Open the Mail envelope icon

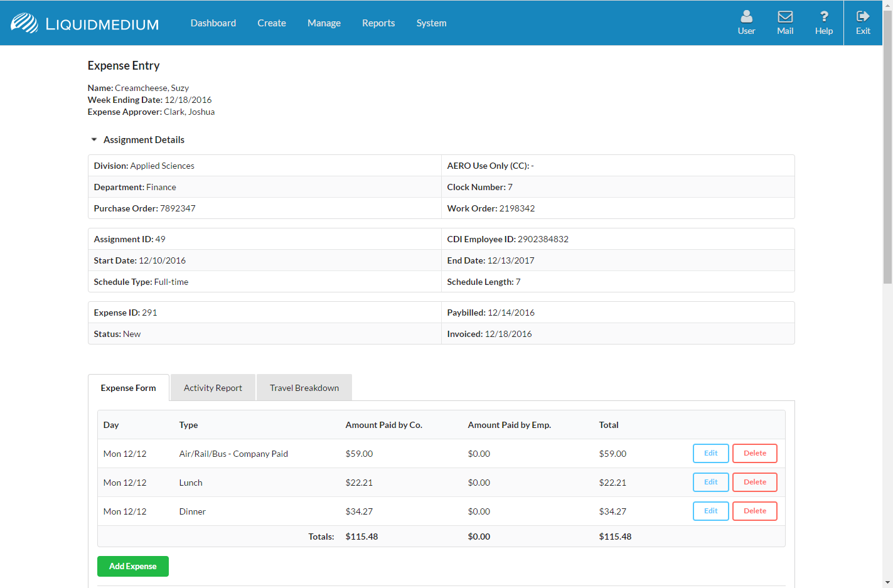[x=785, y=17]
